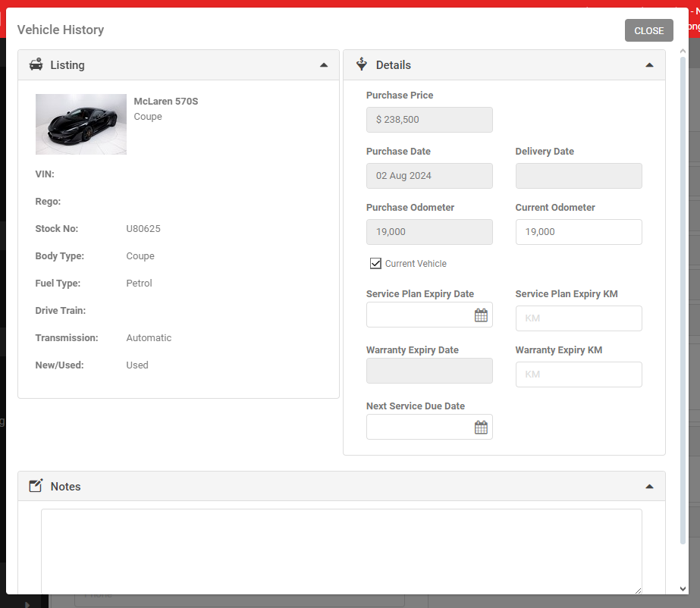Screen dimensions: 700x608
Task: Click the Purchase Price field
Action: click(x=429, y=120)
